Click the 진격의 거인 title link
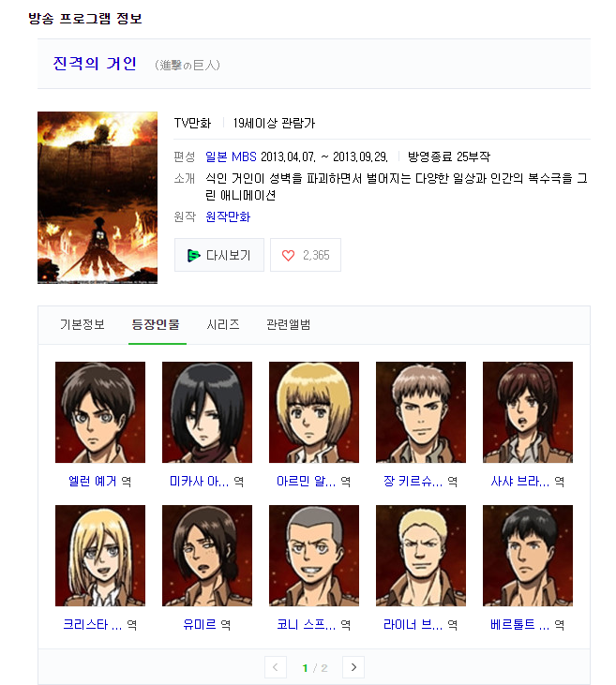616x685 pixels. click(x=95, y=64)
